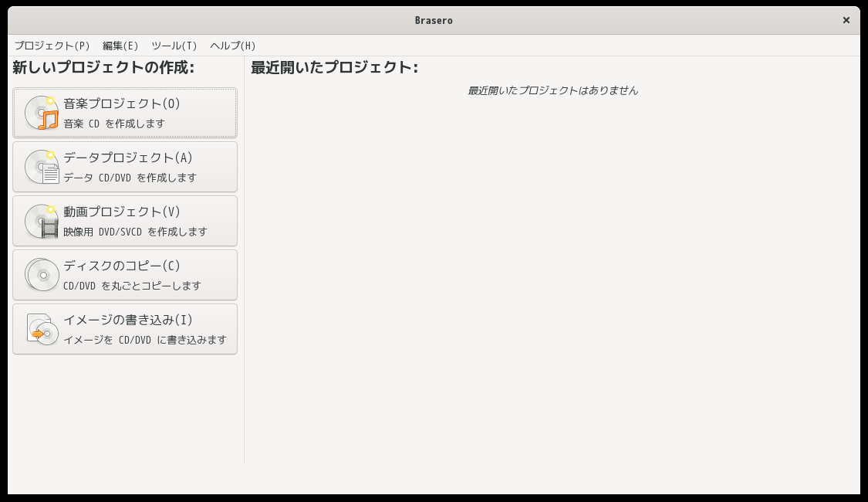
Task: Open the ツール(T) menu
Action: [174, 46]
